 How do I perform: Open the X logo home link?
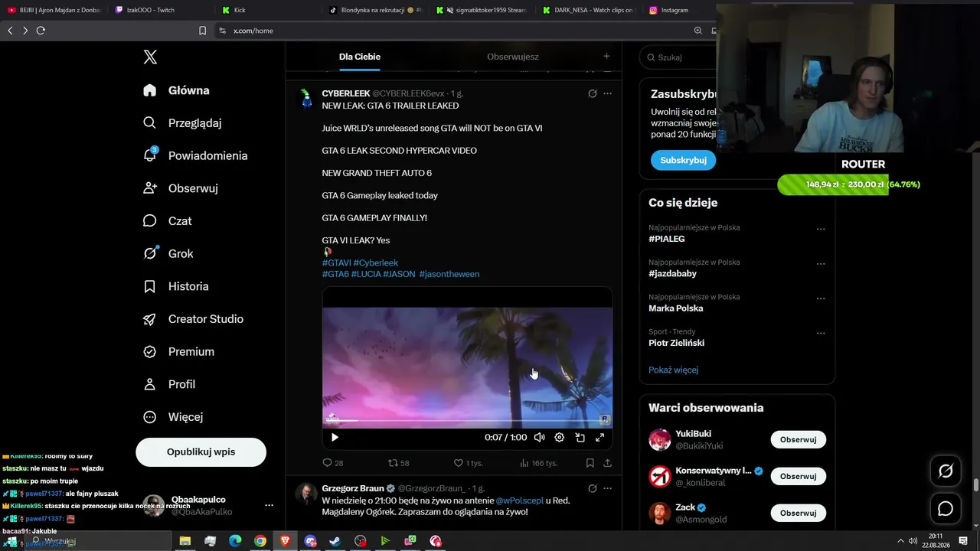(150, 57)
